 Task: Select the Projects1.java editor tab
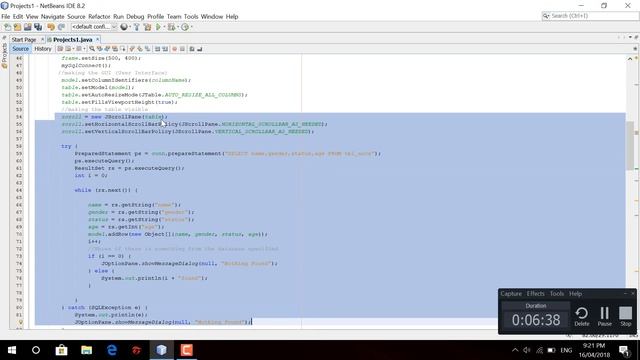(73, 40)
